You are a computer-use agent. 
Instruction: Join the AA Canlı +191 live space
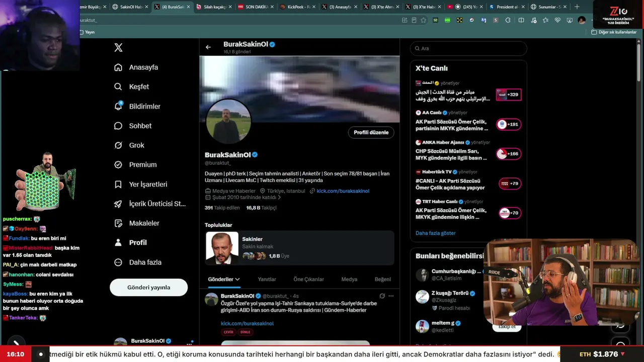[x=509, y=124]
